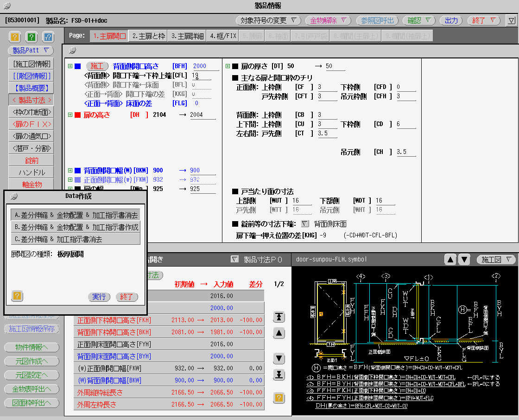This screenshot has height=420, width=519.
Task: Click the 実行 button in Data作成 dialog
Action: 99,297
